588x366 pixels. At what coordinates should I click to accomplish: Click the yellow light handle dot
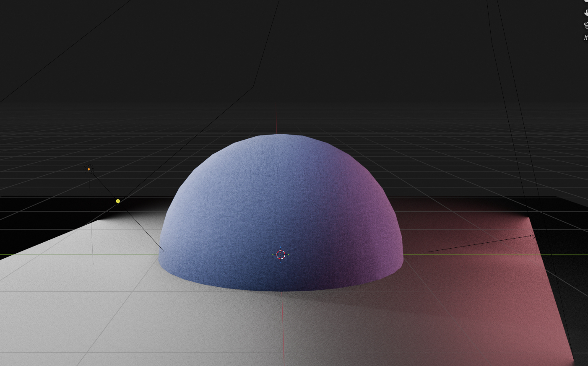pos(118,201)
